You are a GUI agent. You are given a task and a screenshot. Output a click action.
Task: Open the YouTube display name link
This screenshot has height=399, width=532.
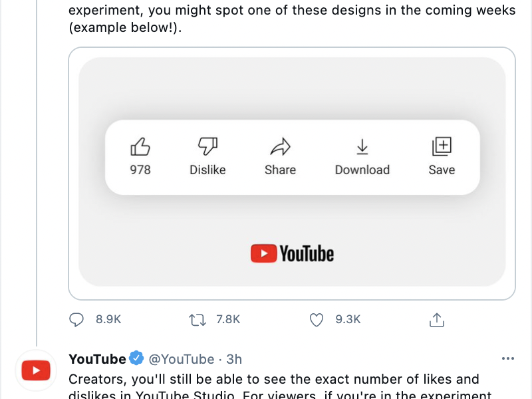97,359
